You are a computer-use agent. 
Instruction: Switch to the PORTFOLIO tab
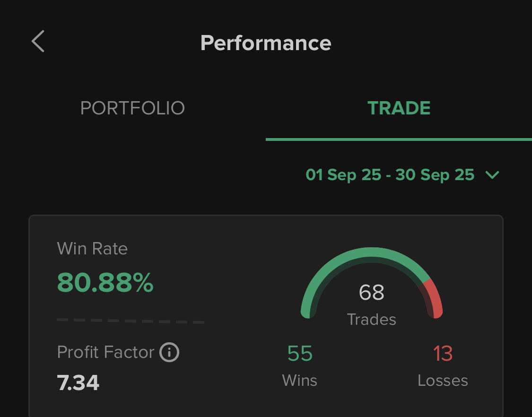click(132, 108)
